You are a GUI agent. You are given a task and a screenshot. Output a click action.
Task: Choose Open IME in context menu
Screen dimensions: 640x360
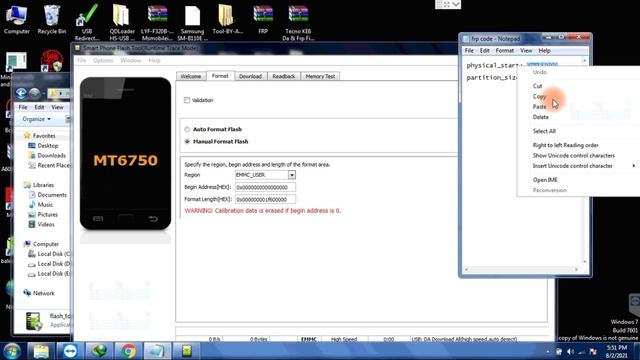[545, 180]
